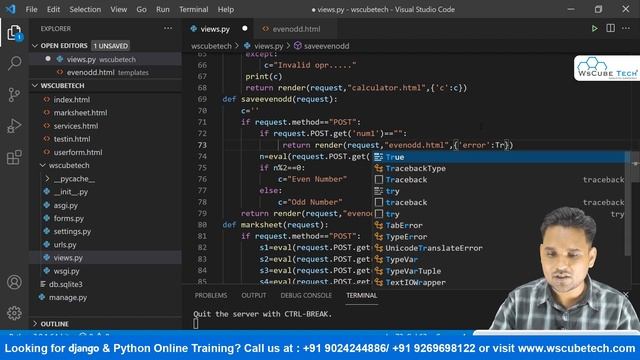Viewport: 640px width, 360px height.
Task: Click the VS Code logo icon
Action: [10, 9]
